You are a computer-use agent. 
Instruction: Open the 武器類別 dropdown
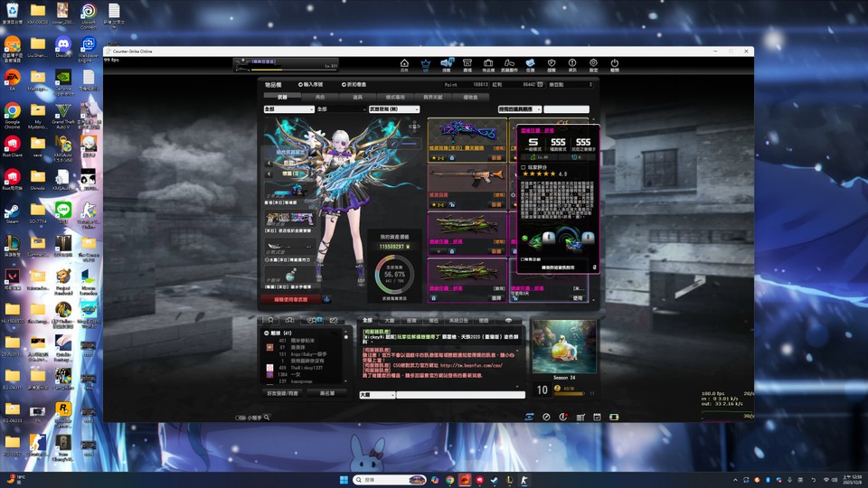pyautogui.click(x=395, y=109)
